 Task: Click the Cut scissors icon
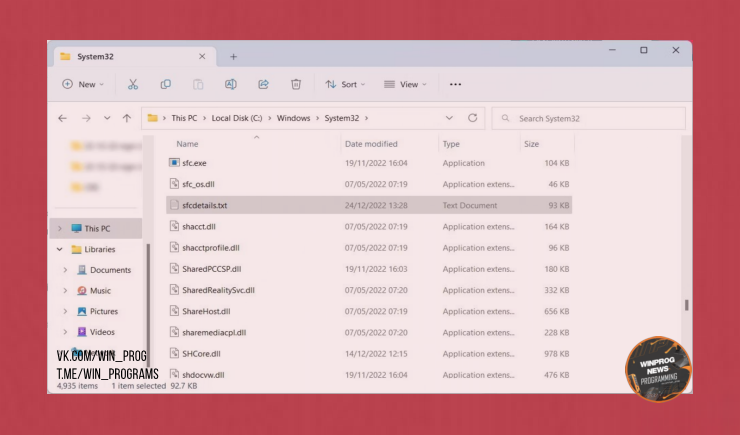133,84
